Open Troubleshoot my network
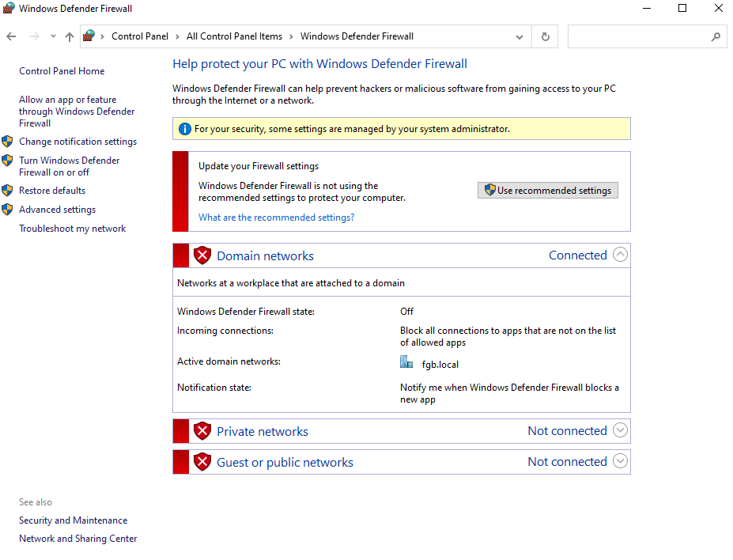Image resolution: width=733 pixels, height=560 pixels. point(73,229)
